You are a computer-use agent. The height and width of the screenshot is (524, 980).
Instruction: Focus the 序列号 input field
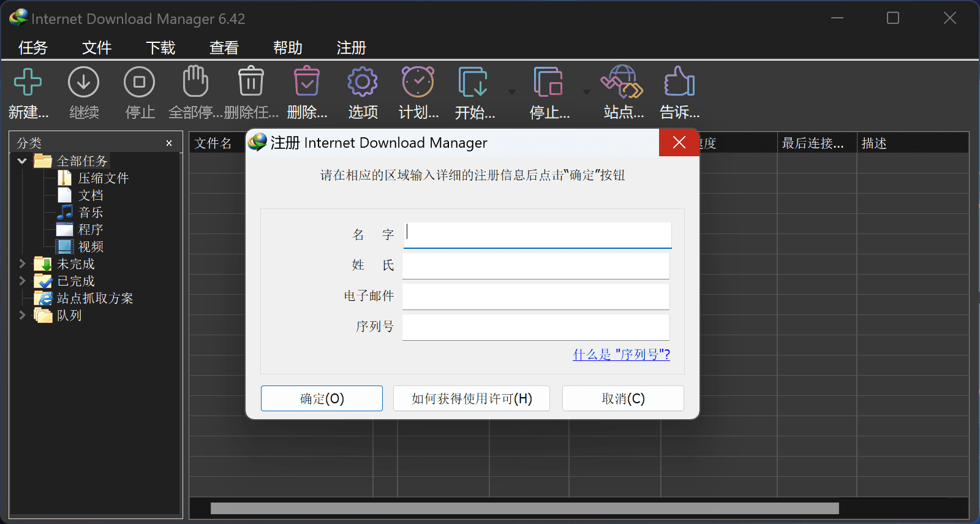tap(536, 327)
